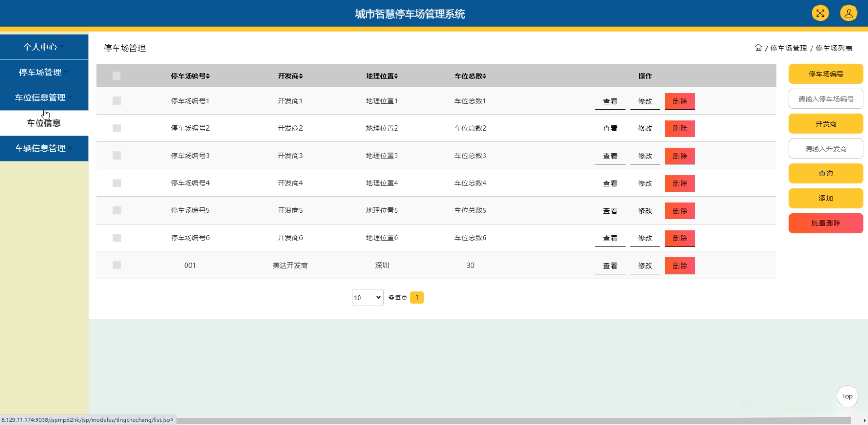This screenshot has height=425, width=868.
Task: View details of 停车场编号1
Action: 610,101
